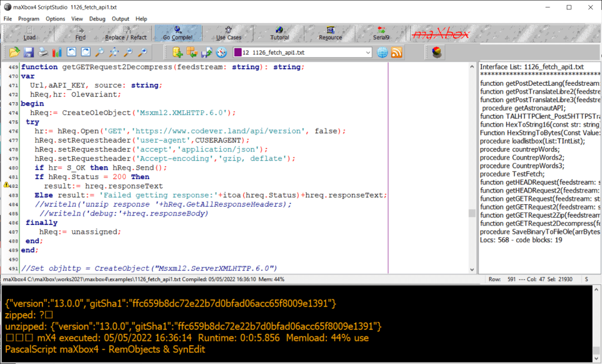Click the bar chart icon in toolbar

coord(57,53)
